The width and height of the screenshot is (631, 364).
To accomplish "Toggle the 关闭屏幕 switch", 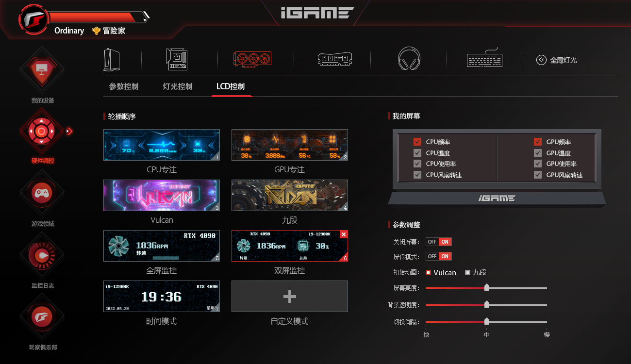I will pyautogui.click(x=438, y=242).
